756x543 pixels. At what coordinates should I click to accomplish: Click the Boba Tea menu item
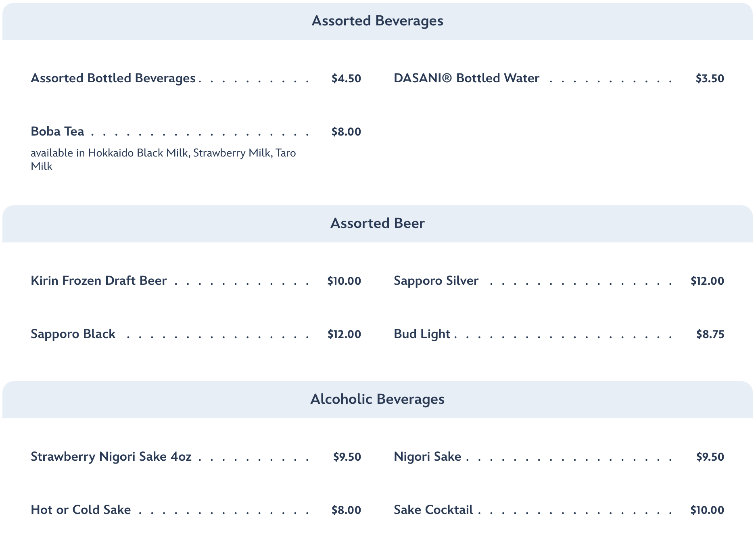click(57, 132)
